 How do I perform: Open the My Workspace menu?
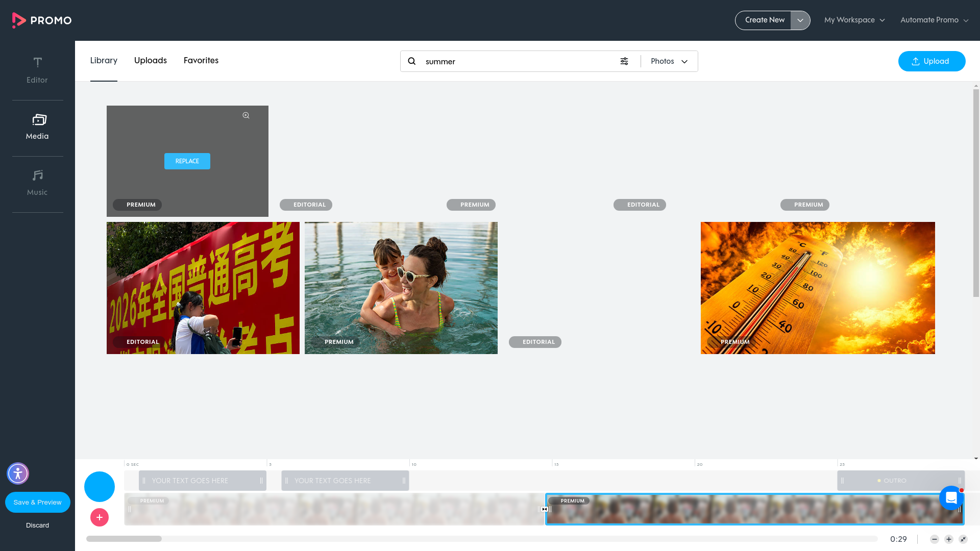pyautogui.click(x=854, y=20)
